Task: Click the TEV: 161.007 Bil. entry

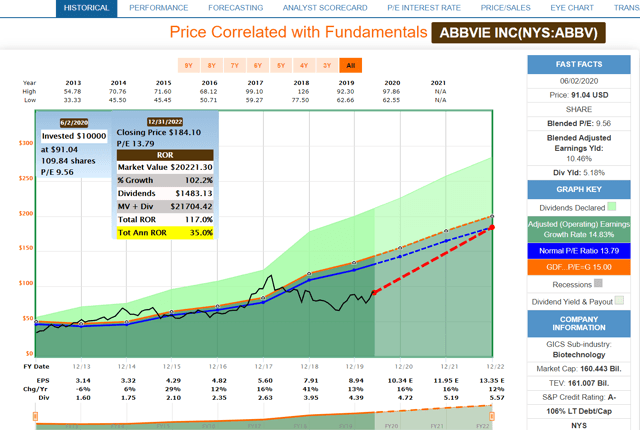Action: click(x=579, y=383)
